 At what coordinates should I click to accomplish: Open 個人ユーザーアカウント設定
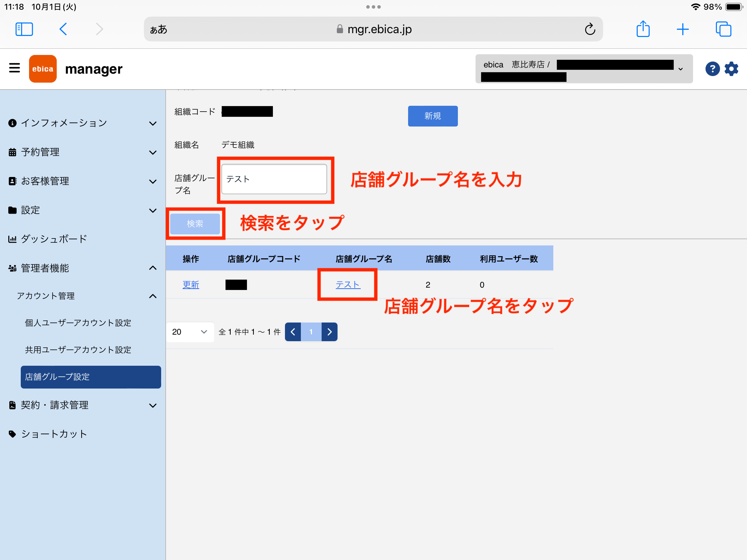78,323
